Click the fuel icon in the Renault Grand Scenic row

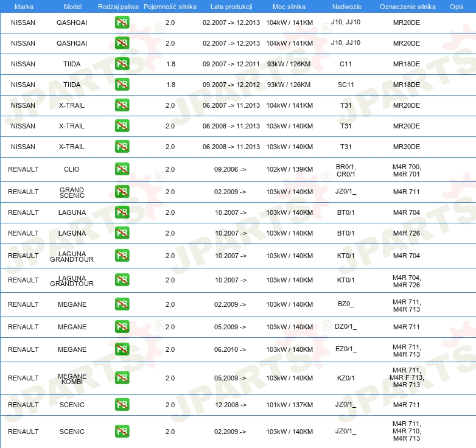point(122,192)
